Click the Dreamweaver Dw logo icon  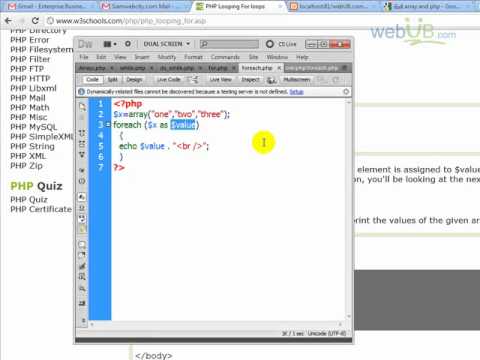85,44
